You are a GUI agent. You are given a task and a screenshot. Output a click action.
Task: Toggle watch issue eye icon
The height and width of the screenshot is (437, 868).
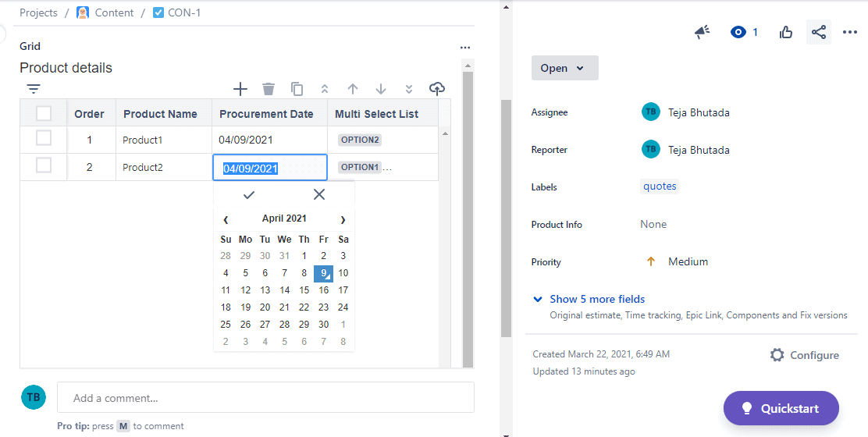pos(738,32)
